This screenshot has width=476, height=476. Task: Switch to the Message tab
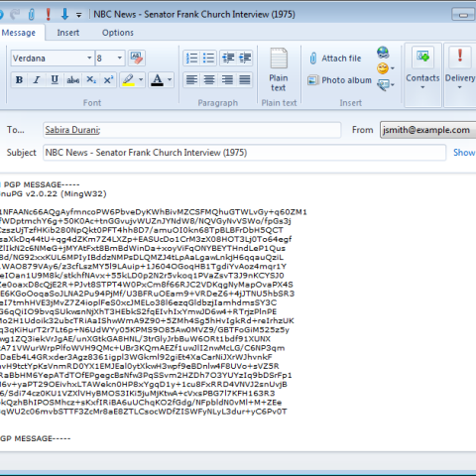(x=19, y=33)
